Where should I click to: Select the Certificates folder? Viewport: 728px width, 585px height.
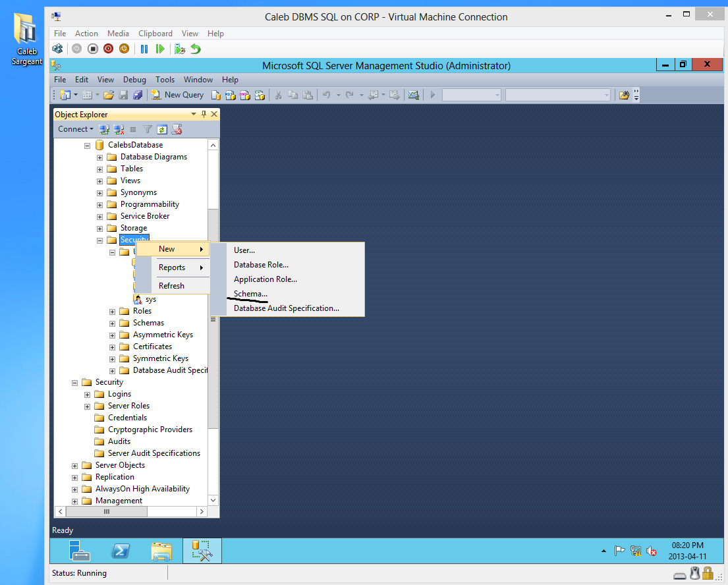coord(152,347)
